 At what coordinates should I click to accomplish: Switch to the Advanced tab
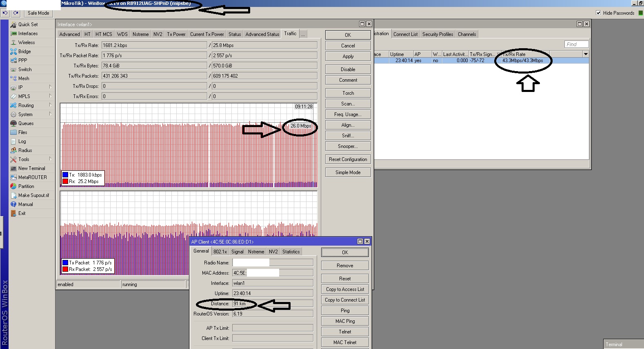[69, 34]
